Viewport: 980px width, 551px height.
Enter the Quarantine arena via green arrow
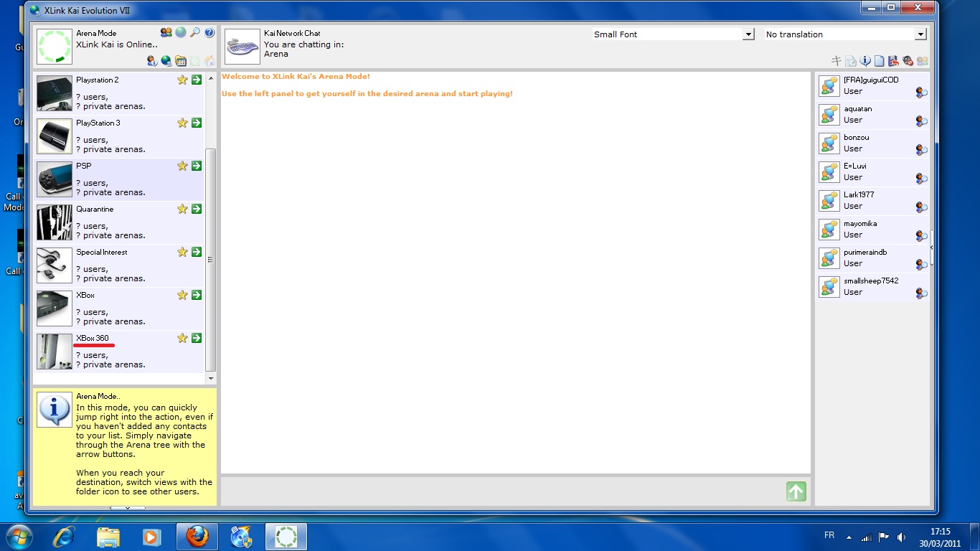pyautogui.click(x=197, y=209)
